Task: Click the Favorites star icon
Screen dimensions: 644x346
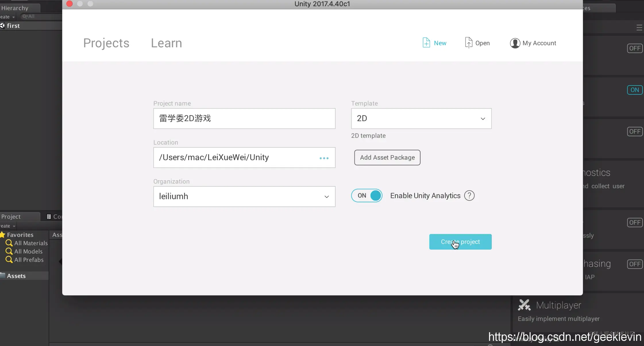Action: 3,235
